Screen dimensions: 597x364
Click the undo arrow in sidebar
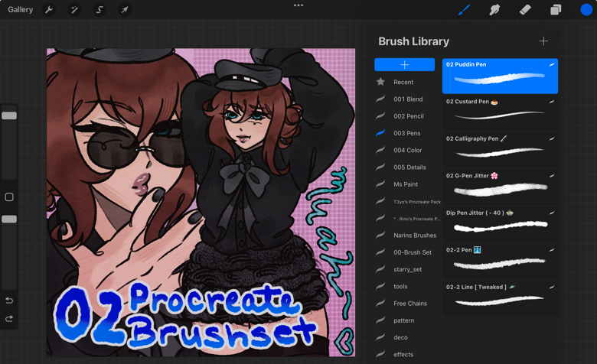[9, 301]
